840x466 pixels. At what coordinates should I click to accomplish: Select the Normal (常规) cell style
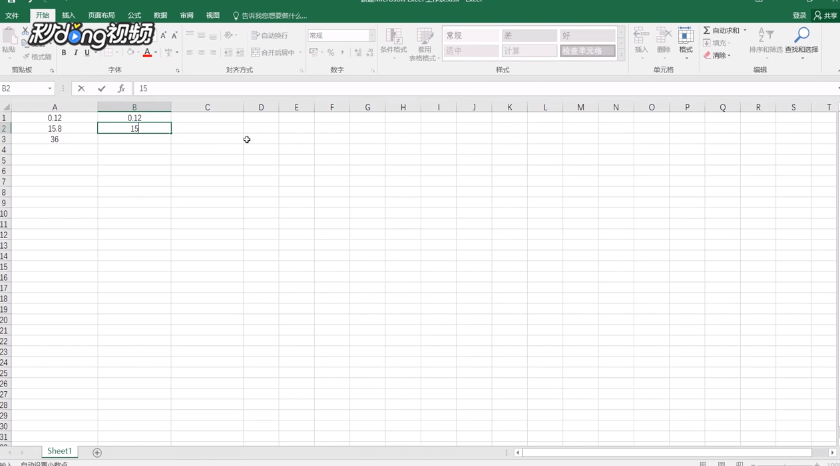click(471, 35)
